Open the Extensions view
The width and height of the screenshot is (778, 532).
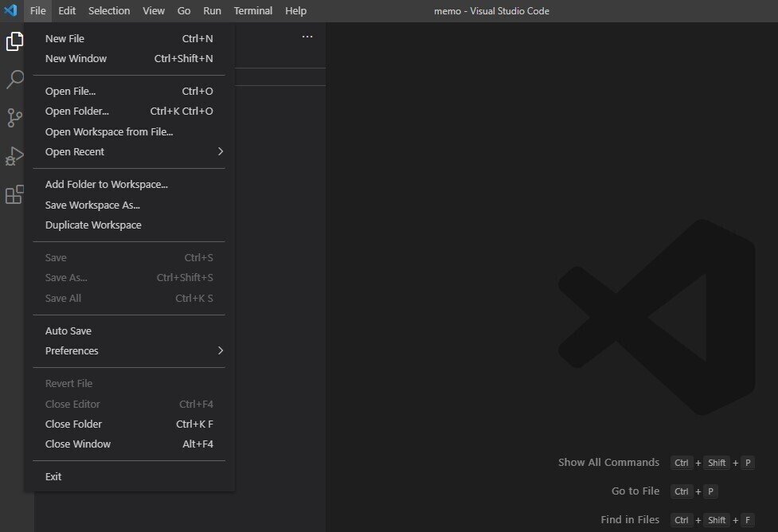coord(14,194)
